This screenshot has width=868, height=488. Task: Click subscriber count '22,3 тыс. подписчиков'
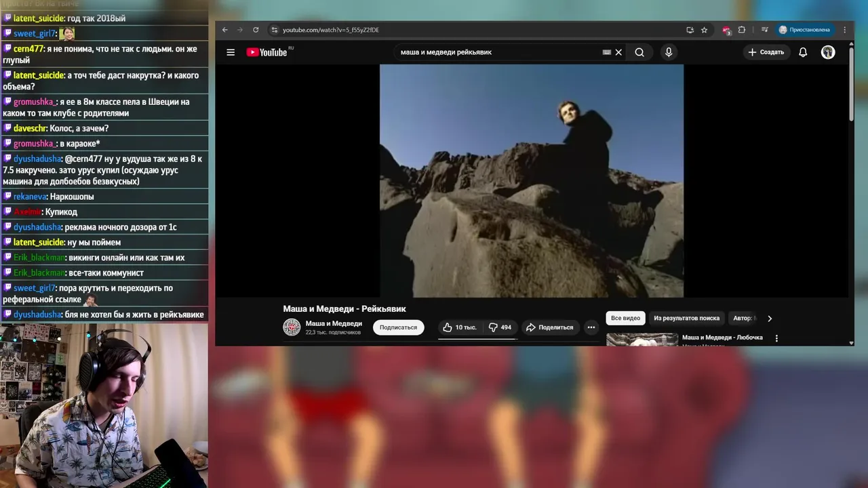[333, 333]
